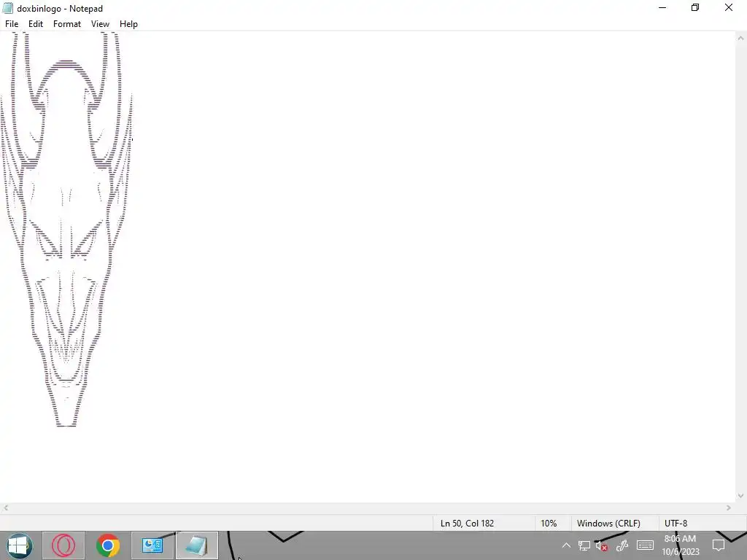The image size is (747, 560).
Task: Click the horizontal scrollbar left arrow
Action: click(5, 508)
